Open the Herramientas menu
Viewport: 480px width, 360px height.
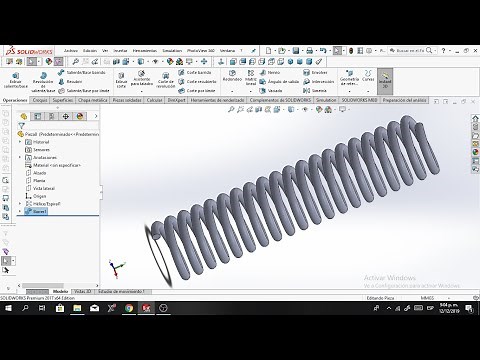(x=145, y=51)
